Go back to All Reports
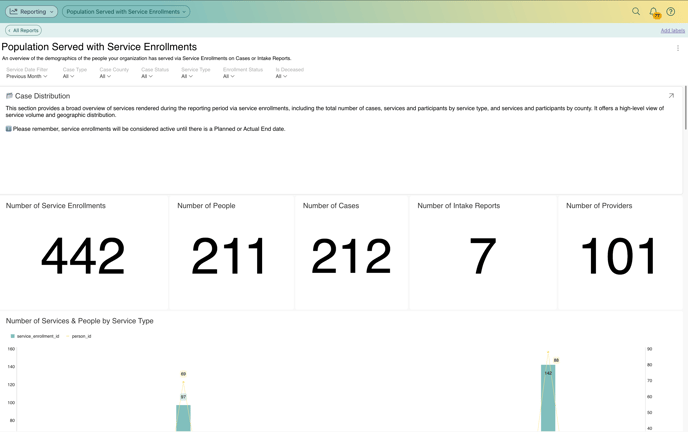 pos(23,31)
